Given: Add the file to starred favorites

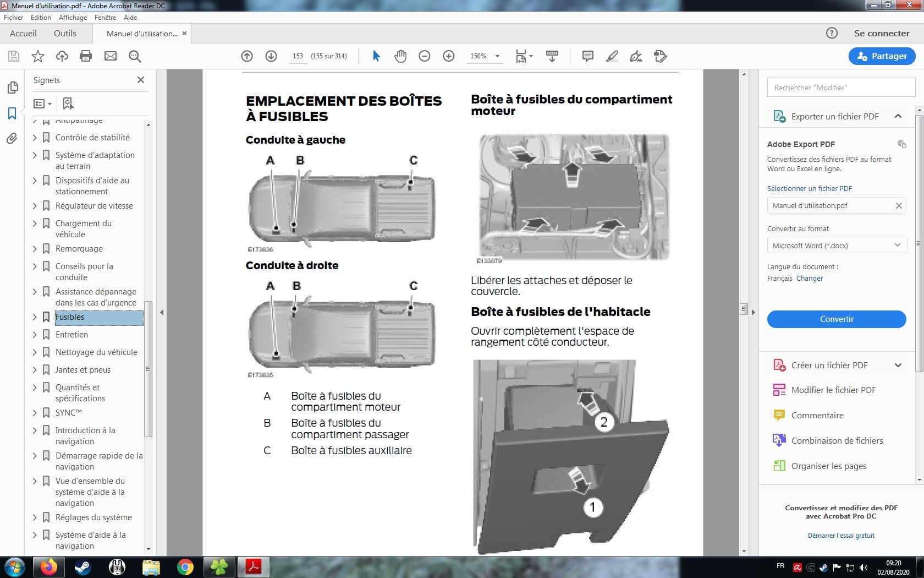Looking at the screenshot, I should 38,56.
